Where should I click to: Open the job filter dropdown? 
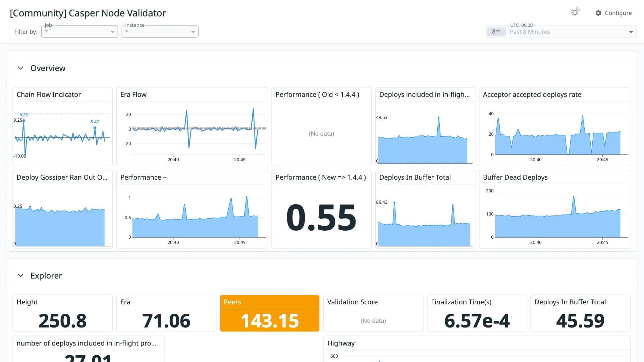pyautogui.click(x=79, y=32)
